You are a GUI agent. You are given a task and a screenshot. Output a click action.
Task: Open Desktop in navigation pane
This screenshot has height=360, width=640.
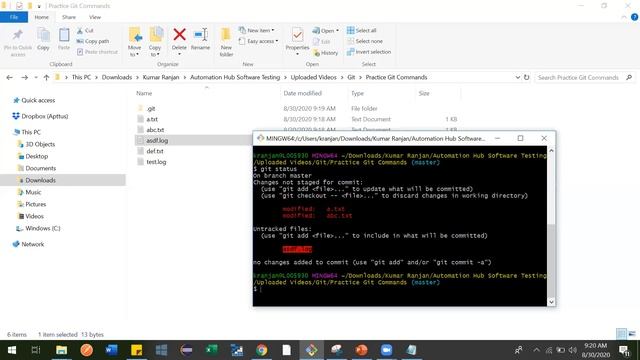tap(36, 156)
